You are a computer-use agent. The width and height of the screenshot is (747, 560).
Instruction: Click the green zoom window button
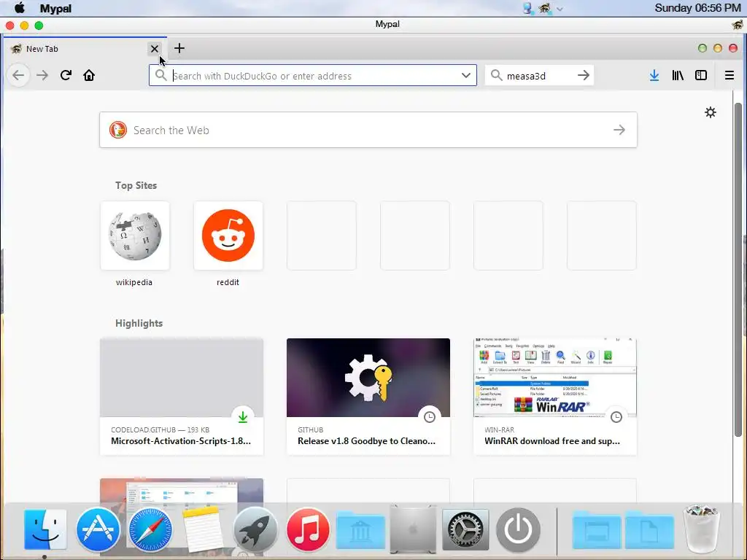[x=39, y=26]
